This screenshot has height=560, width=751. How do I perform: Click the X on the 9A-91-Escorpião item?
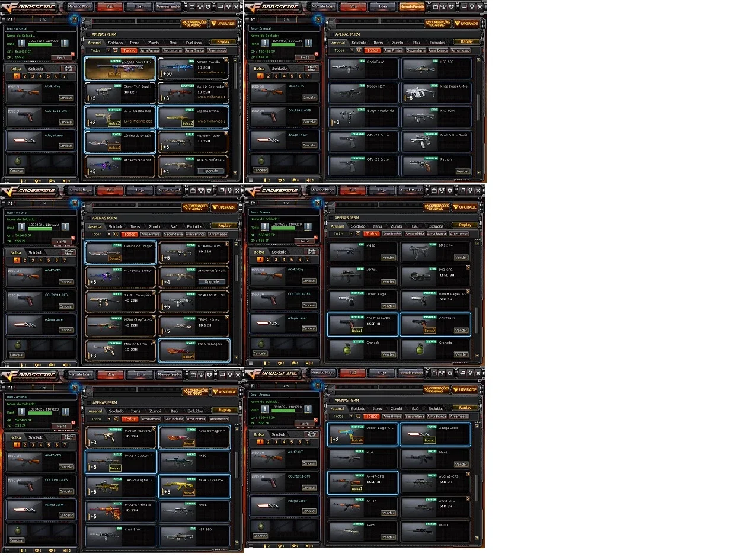154,293
